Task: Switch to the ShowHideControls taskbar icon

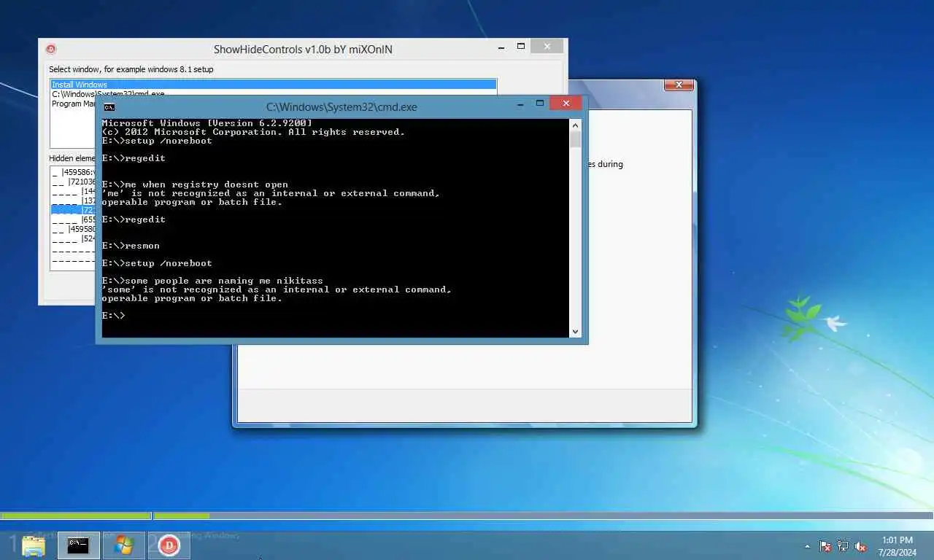Action: (x=169, y=545)
